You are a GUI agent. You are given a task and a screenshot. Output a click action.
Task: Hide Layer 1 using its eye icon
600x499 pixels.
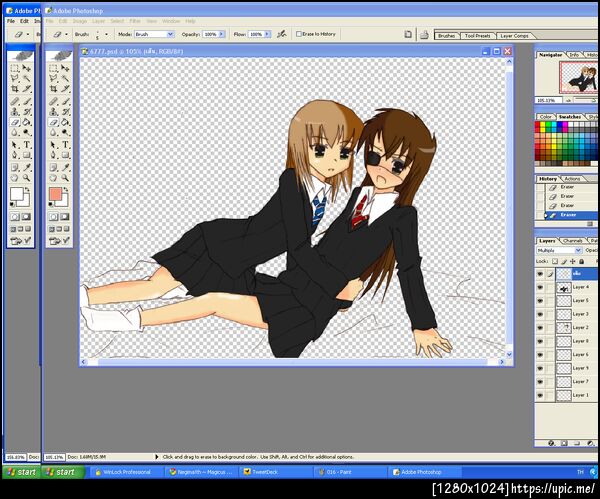click(540, 395)
